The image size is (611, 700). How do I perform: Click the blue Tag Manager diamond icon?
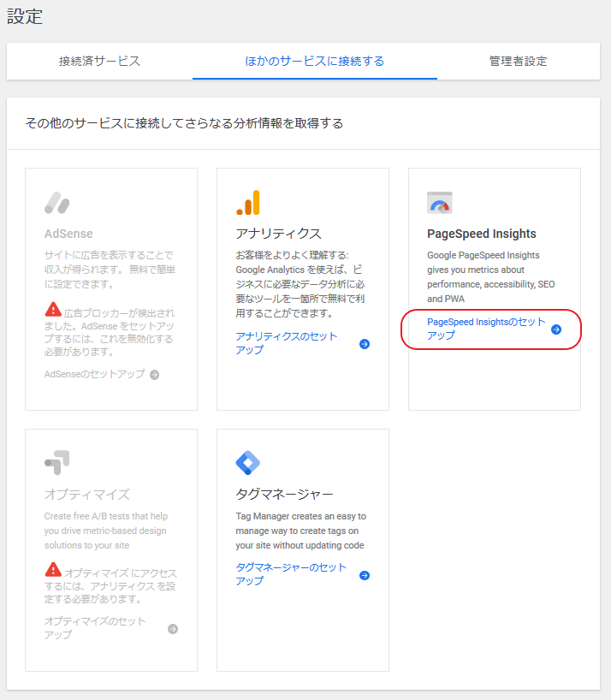(x=247, y=463)
